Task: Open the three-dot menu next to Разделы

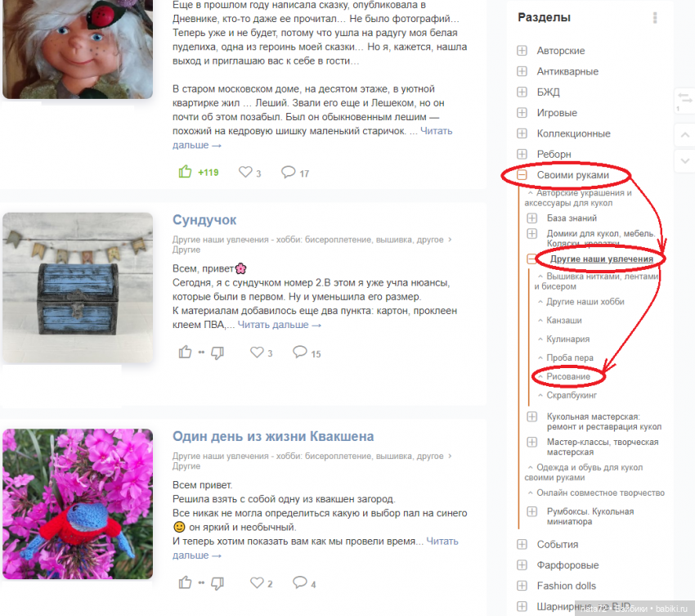Action: (654, 18)
